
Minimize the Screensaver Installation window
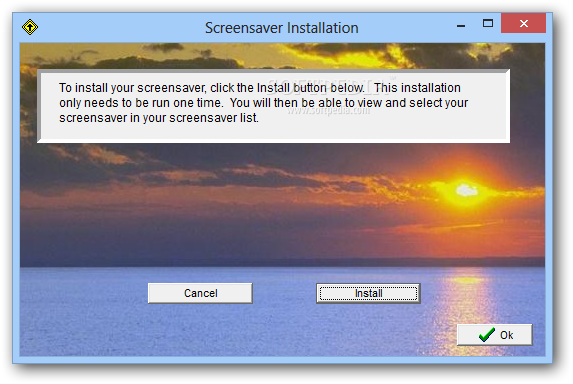click(x=461, y=26)
